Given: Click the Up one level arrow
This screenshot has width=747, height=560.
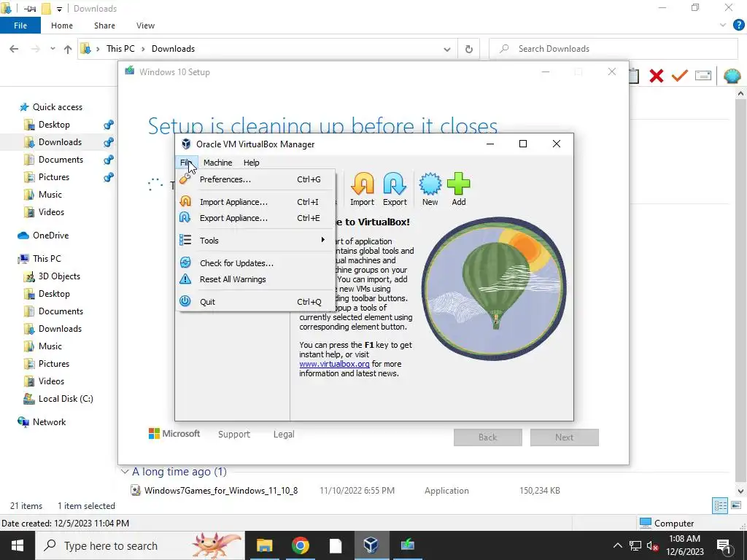Looking at the screenshot, I should (x=68, y=49).
